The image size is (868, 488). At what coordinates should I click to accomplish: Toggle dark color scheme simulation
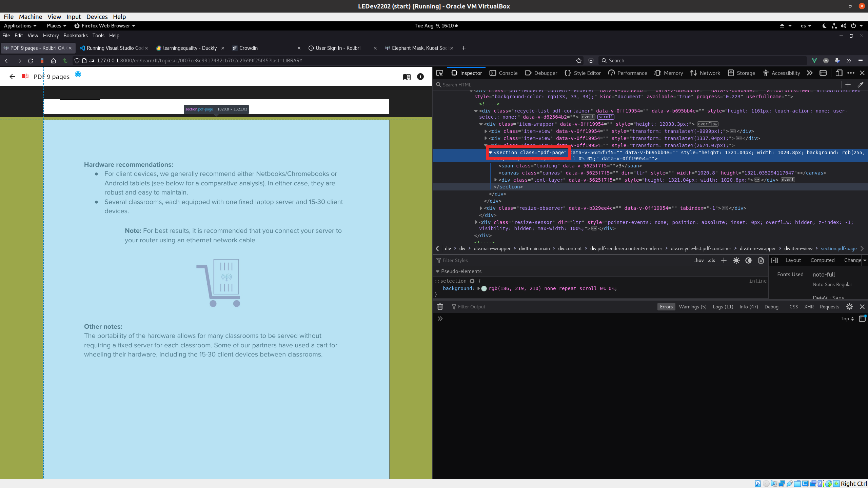[748, 260]
